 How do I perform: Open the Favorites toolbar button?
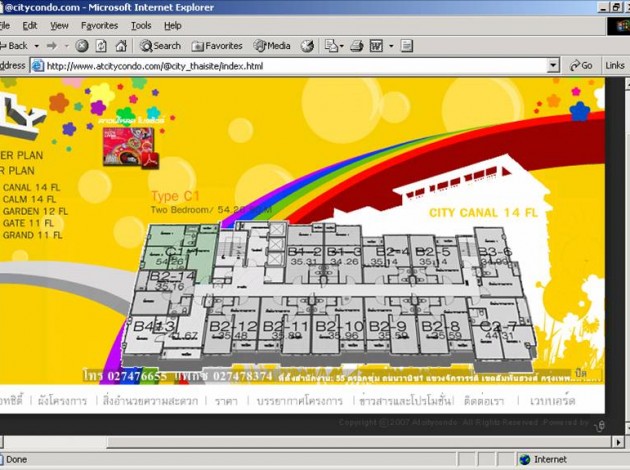(217, 46)
